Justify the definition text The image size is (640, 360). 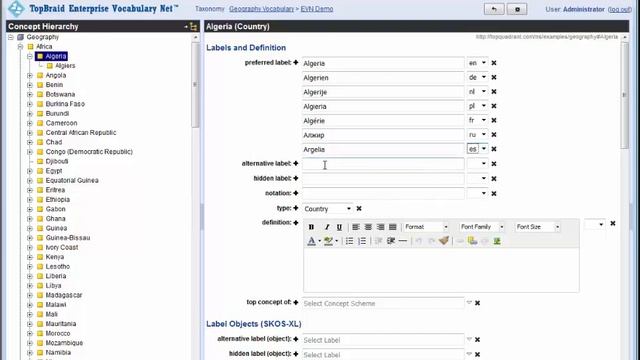pos(393,227)
